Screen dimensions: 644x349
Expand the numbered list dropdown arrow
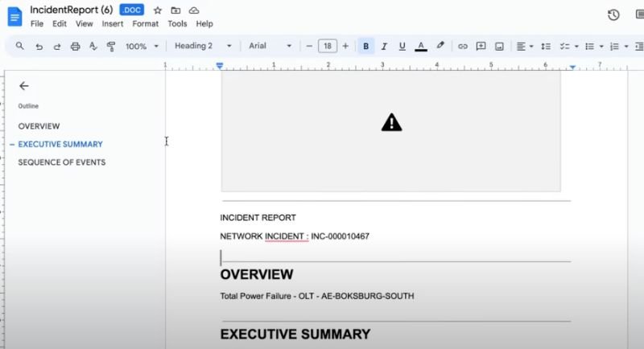pyautogui.click(x=626, y=47)
